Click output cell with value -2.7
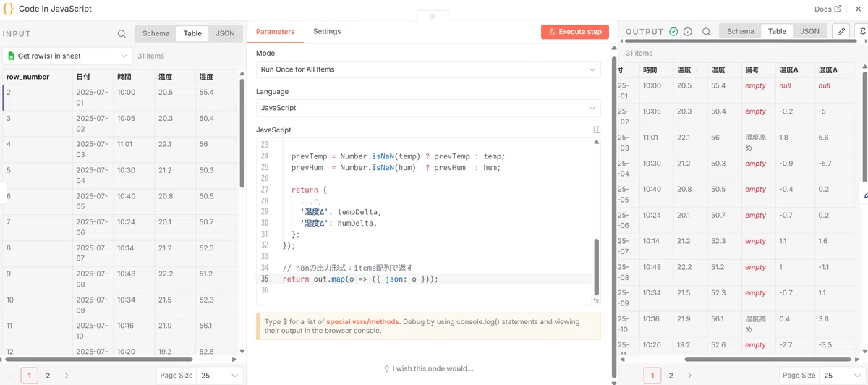The width and height of the screenshot is (868, 385). [793, 345]
